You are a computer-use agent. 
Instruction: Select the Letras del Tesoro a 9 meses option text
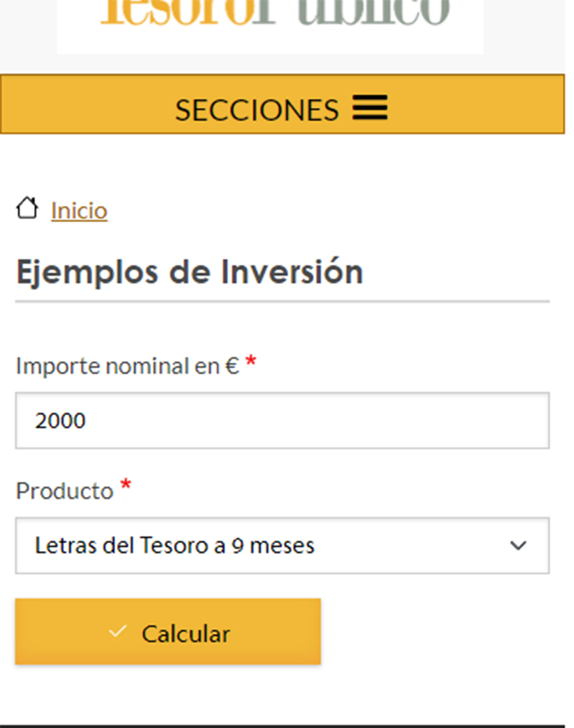175,546
